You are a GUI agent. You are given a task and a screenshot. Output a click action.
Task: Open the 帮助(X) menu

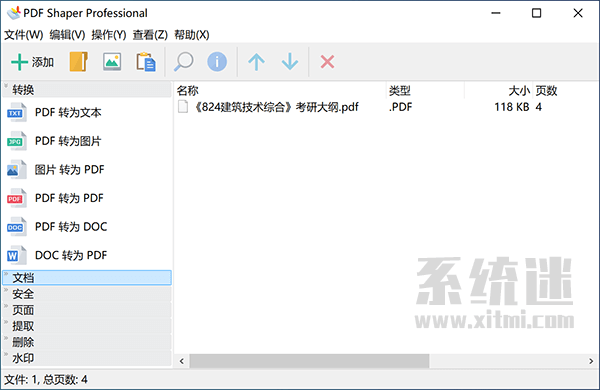click(x=192, y=35)
